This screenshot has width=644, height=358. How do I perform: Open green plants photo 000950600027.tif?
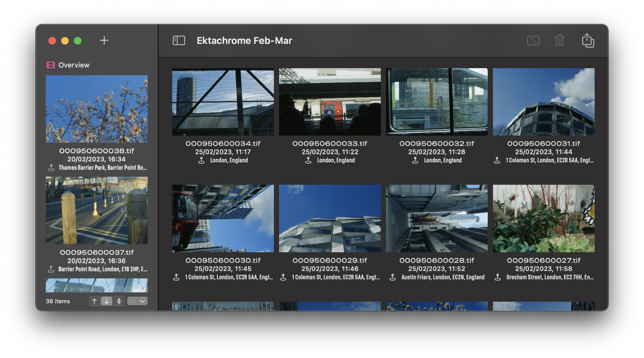click(x=544, y=218)
